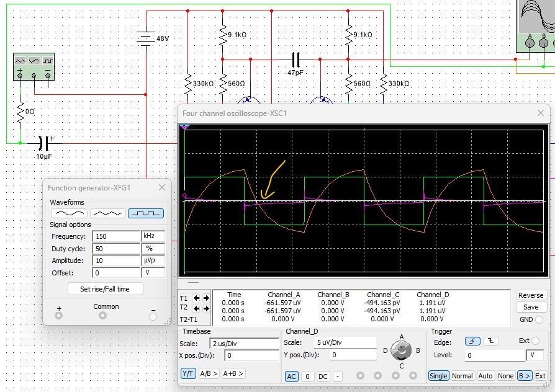Click the right 560Ω resistor

(348, 84)
